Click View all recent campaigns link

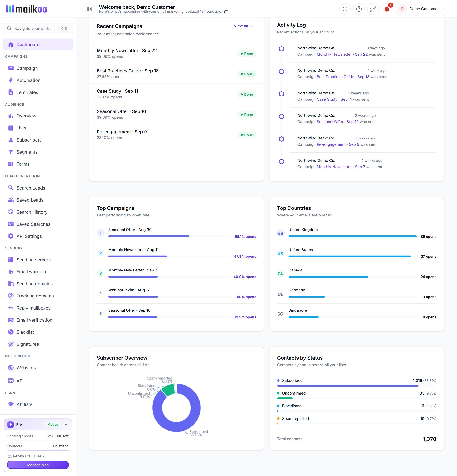click(x=243, y=26)
